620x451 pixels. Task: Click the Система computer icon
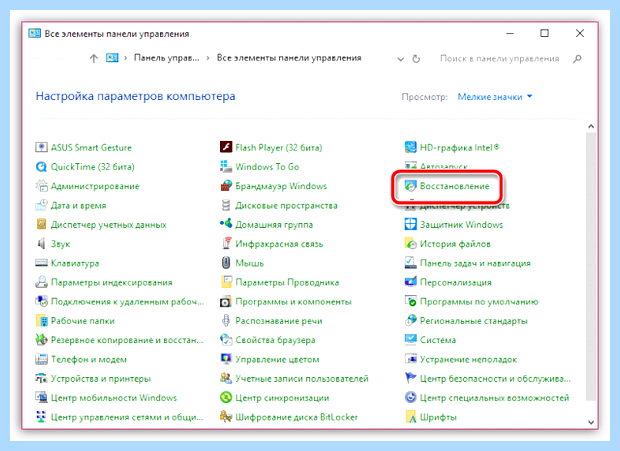[x=410, y=340]
